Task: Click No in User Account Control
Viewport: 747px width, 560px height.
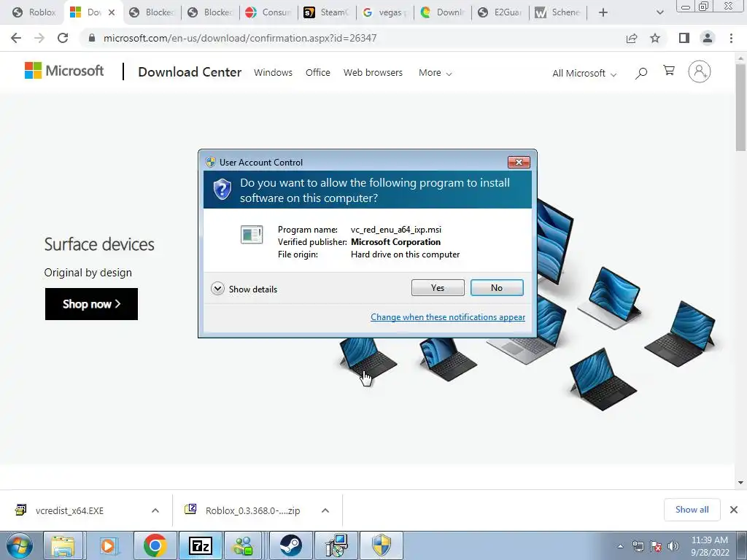Action: [497, 287]
